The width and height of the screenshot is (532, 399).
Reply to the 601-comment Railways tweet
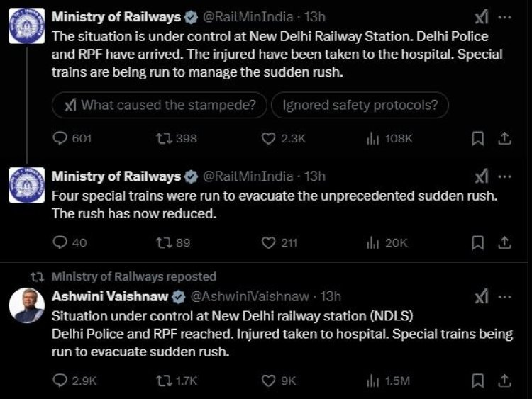pos(60,139)
